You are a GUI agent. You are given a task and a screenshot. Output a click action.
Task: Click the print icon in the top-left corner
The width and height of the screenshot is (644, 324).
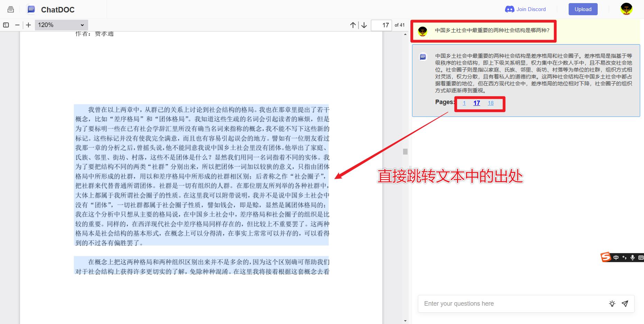tap(10, 9)
